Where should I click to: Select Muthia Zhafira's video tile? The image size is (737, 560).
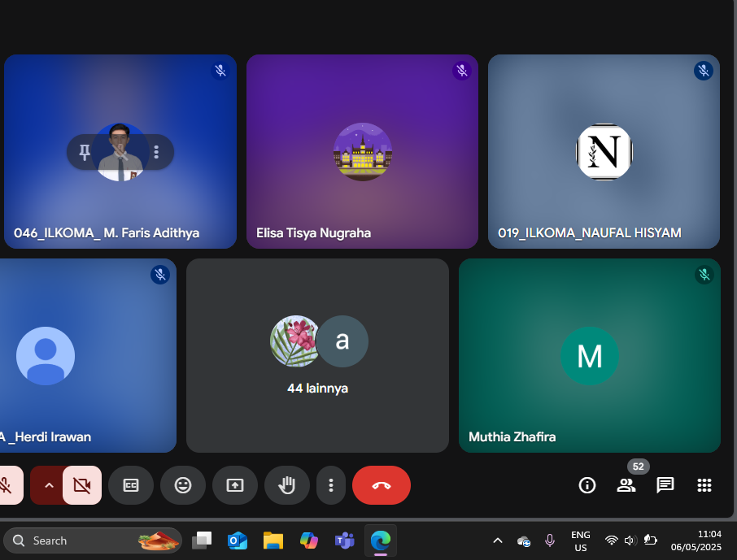[x=589, y=355]
